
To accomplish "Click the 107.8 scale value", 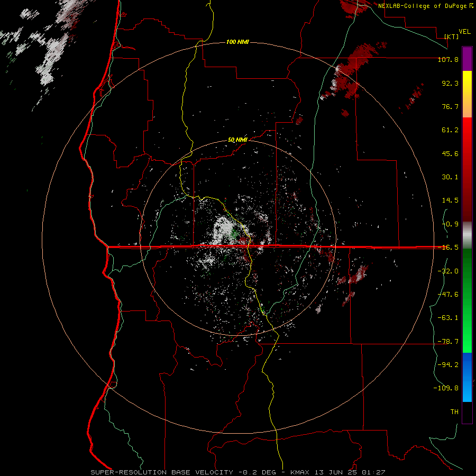I will pyautogui.click(x=448, y=59).
